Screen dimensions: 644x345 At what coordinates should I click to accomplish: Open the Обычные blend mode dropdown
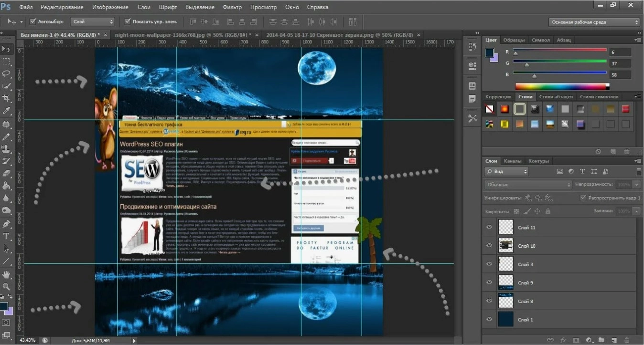click(528, 184)
